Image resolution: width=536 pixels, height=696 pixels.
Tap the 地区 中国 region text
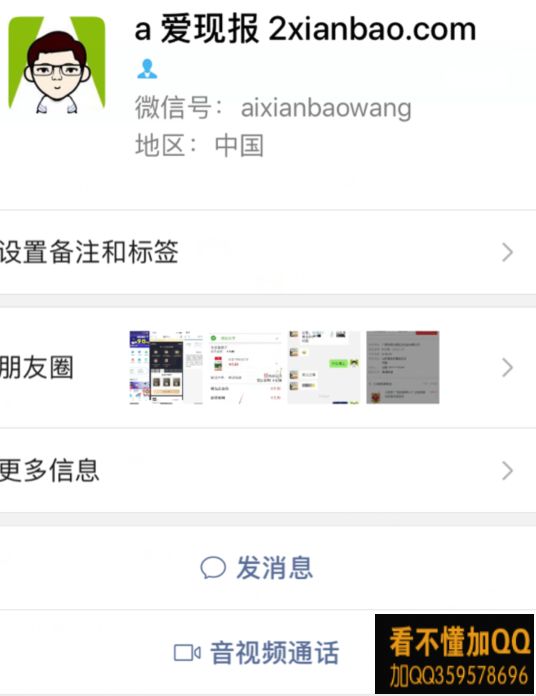point(199,146)
